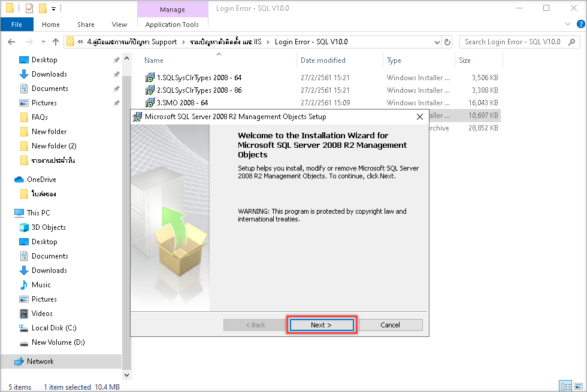Open the Help question mark icon
The height and width of the screenshot is (392, 587).
point(579,25)
